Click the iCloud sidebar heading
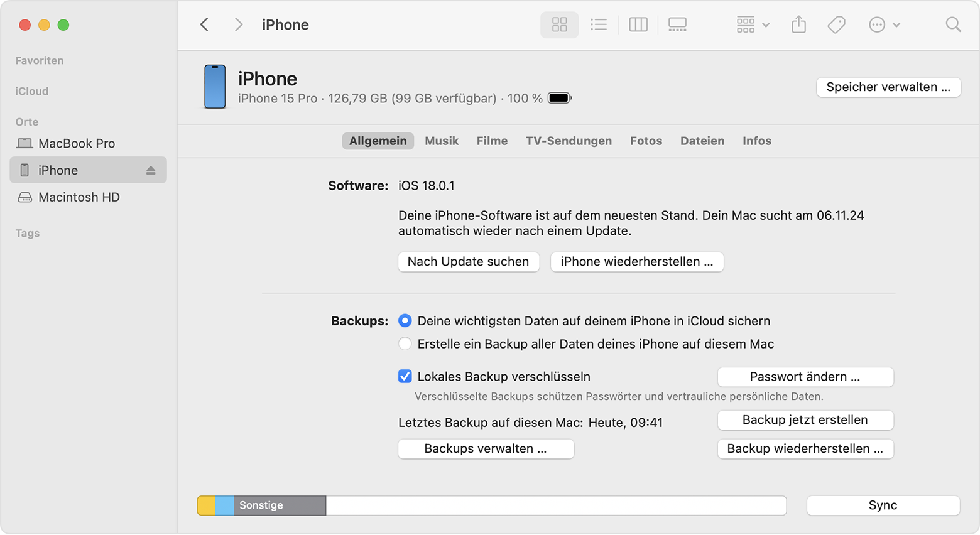 point(32,91)
